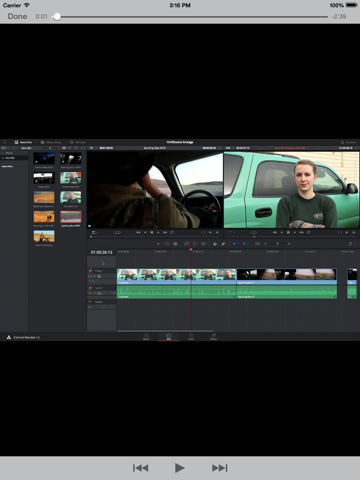Play forward in timeline viewer

coord(295,232)
